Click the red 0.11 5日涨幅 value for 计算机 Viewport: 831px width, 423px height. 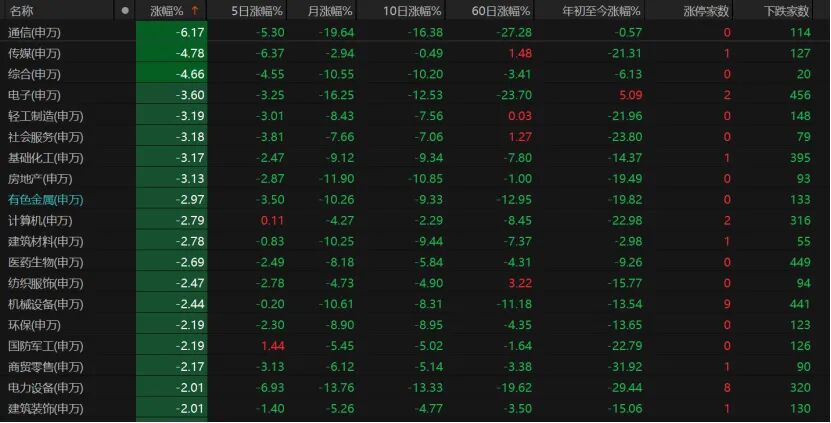click(272, 221)
